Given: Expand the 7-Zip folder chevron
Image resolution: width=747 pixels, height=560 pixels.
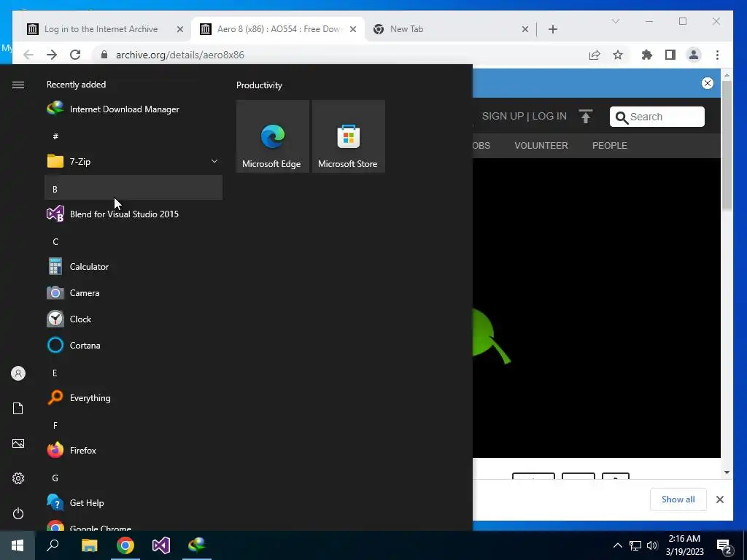Looking at the screenshot, I should coord(214,161).
